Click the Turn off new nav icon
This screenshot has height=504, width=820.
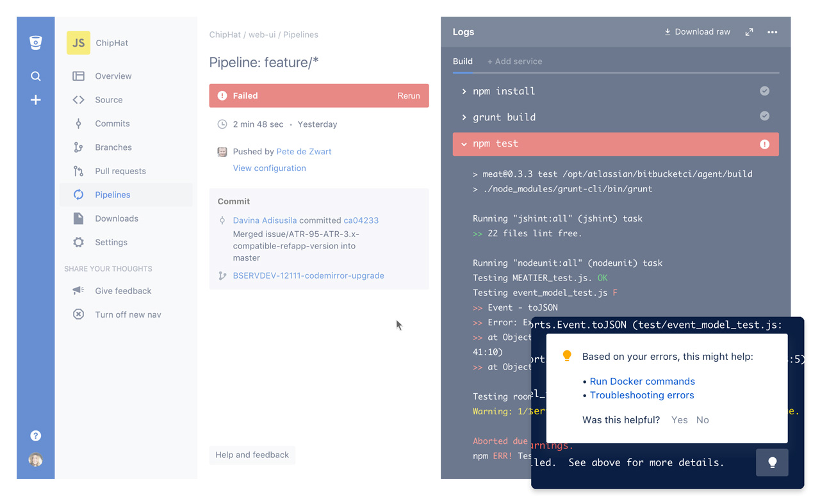tap(78, 314)
